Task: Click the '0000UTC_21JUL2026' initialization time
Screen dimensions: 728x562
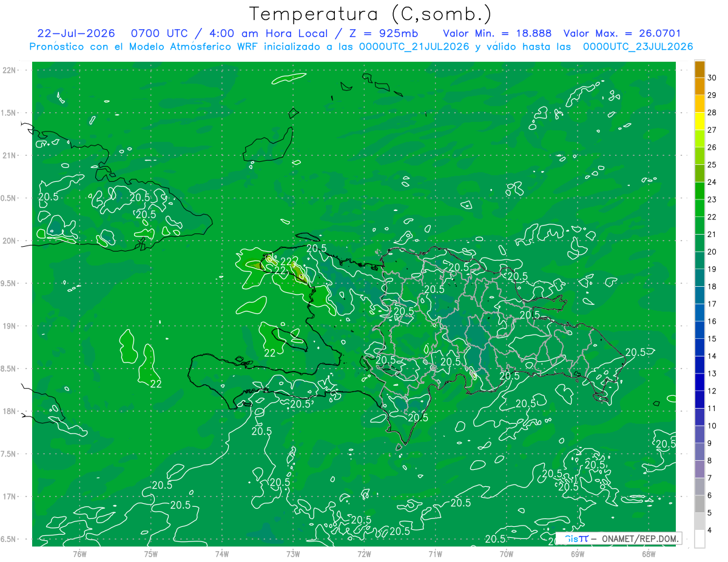Action: (414, 47)
